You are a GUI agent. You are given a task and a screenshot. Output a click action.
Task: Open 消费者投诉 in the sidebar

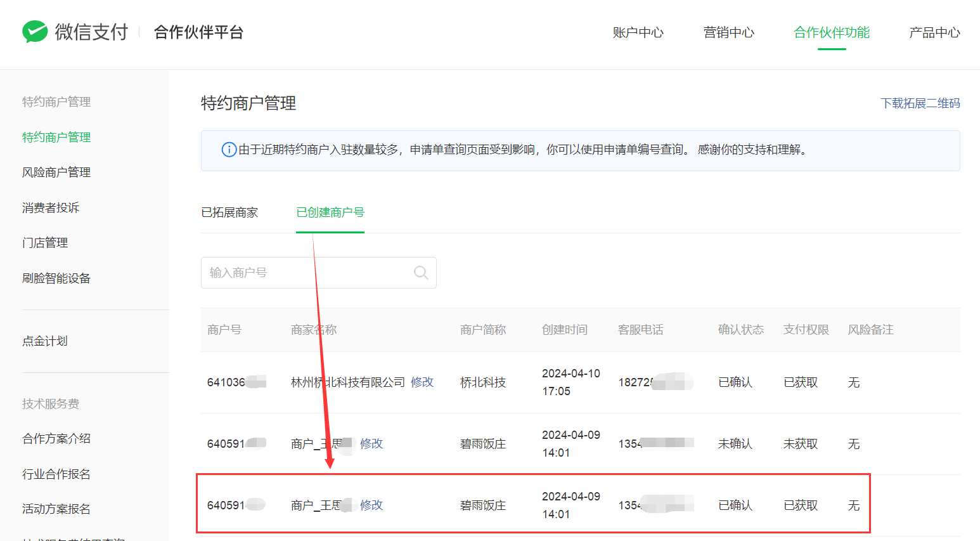pyautogui.click(x=51, y=208)
